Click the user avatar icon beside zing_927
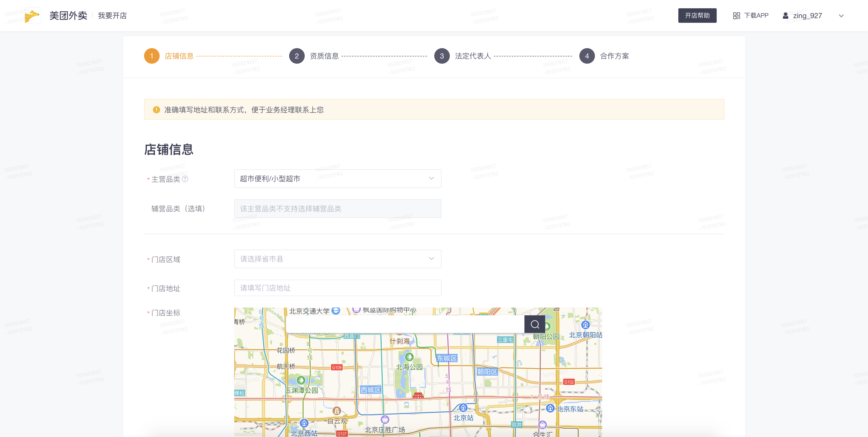This screenshot has width=868, height=437. click(x=785, y=16)
